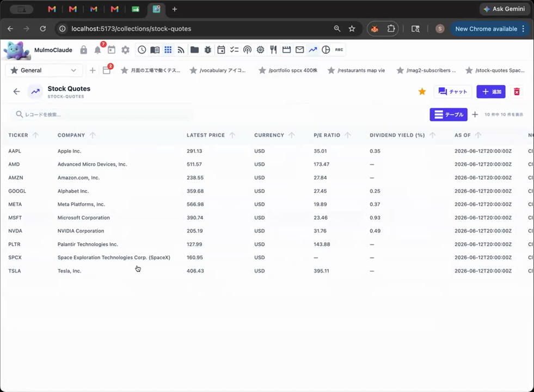The image size is (534, 392).
Task: Delete collection with red trash icon
Action: coord(517,91)
